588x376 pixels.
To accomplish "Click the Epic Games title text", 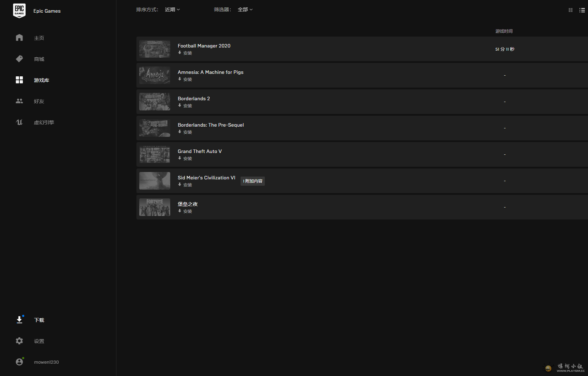I will (x=47, y=11).
